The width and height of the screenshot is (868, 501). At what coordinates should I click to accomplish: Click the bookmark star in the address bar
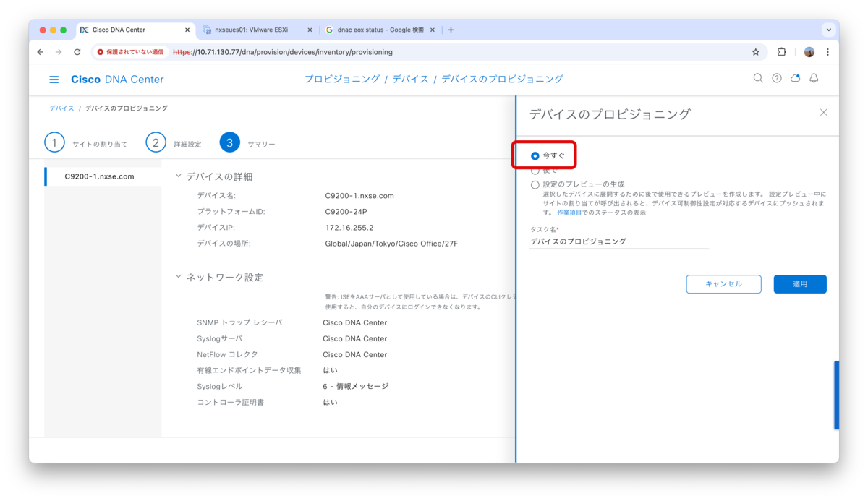pyautogui.click(x=755, y=51)
